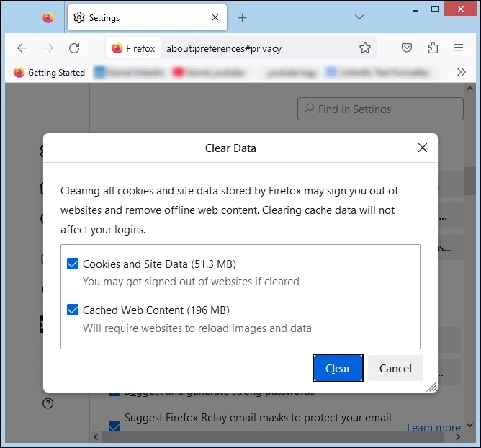Image resolution: width=481 pixels, height=448 pixels.
Task: Open the Firefox application hamburger menu
Action: click(459, 48)
